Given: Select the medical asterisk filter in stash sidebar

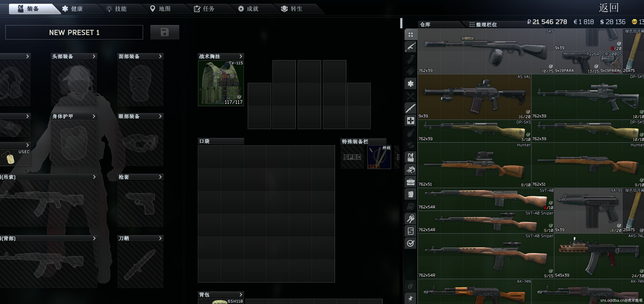Looking at the screenshot, I should tap(410, 84).
